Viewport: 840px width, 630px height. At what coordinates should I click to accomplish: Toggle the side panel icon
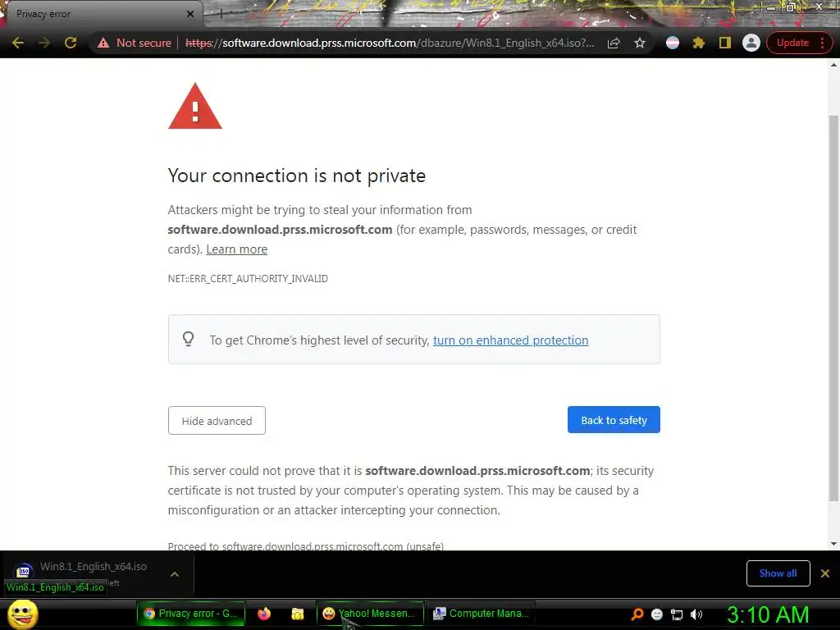pyautogui.click(x=725, y=43)
